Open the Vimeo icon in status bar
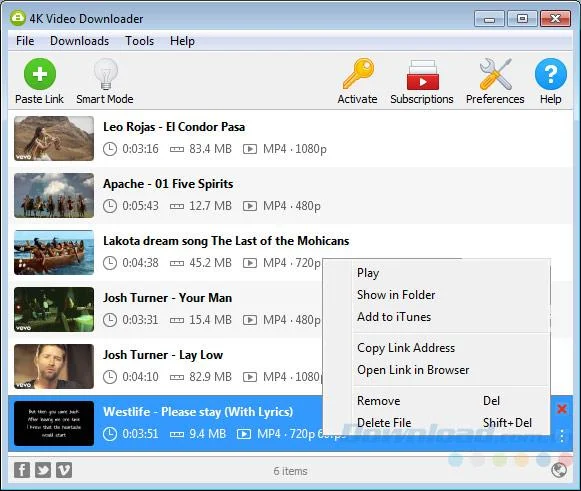The width and height of the screenshot is (581, 491). coord(64,470)
